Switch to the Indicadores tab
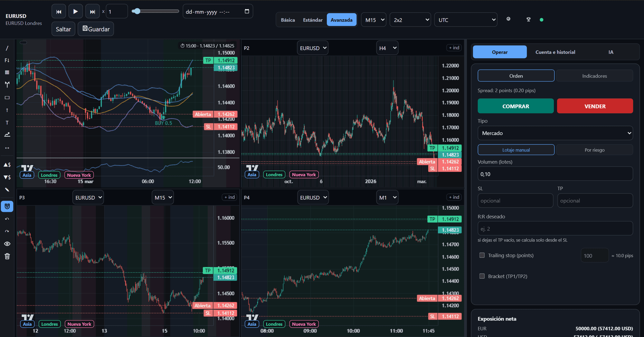The image size is (644, 337). 594,76
